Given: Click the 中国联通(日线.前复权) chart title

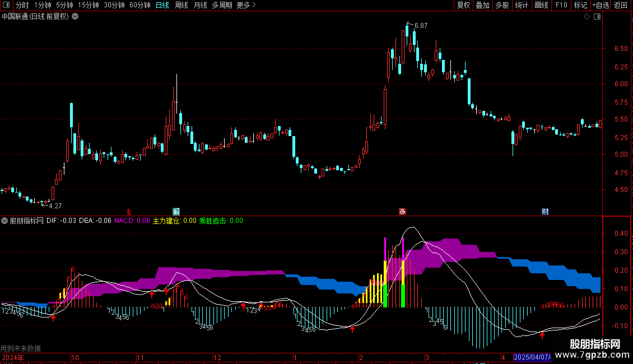Looking at the screenshot, I should pyautogui.click(x=35, y=17).
